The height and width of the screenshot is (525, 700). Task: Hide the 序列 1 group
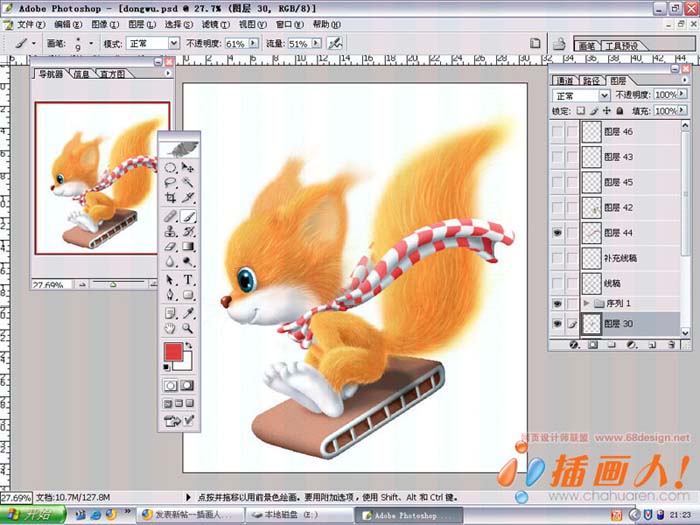point(557,304)
